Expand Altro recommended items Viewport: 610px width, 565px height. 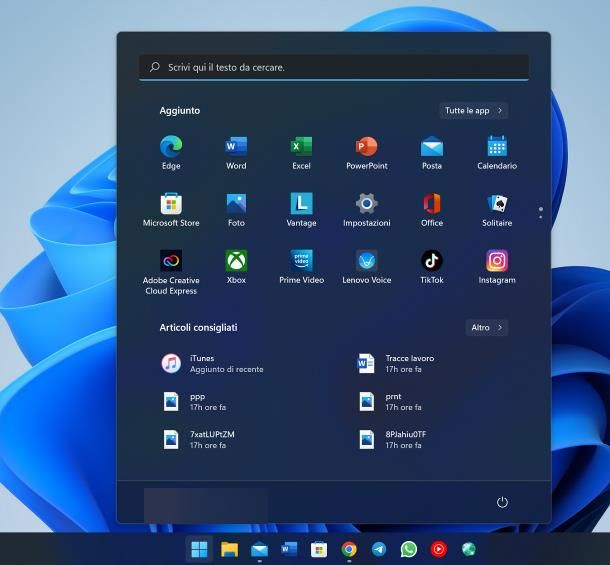coord(487,328)
